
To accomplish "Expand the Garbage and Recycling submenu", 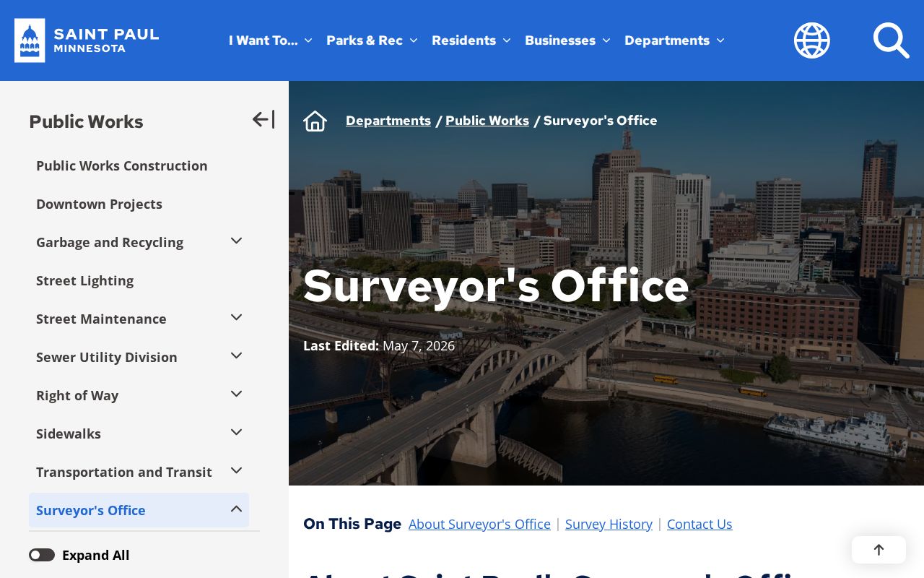I will tap(236, 241).
